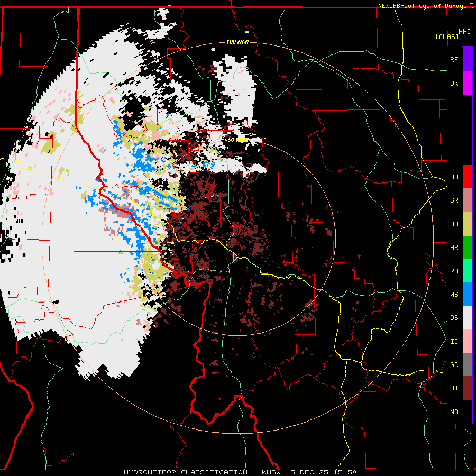Click the HHC product label
Viewport: 476px width, 476px height.
465,32
